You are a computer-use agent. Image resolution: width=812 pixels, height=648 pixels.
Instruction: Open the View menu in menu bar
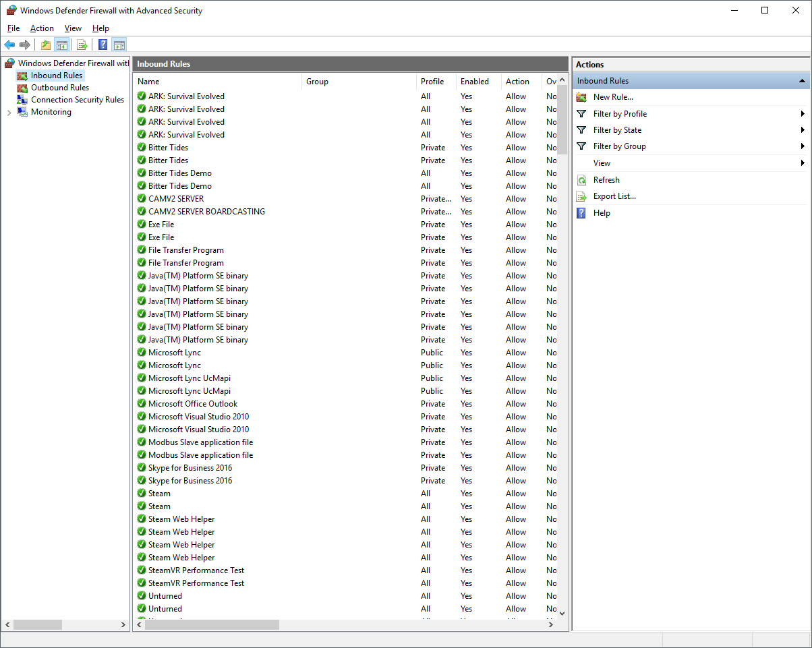pos(73,28)
